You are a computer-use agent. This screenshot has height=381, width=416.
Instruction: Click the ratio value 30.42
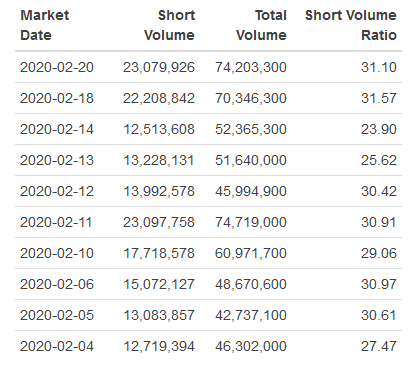(x=379, y=191)
